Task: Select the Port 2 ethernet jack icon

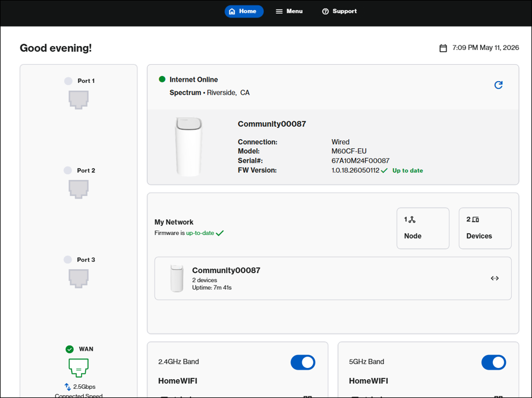Action: [x=79, y=189]
